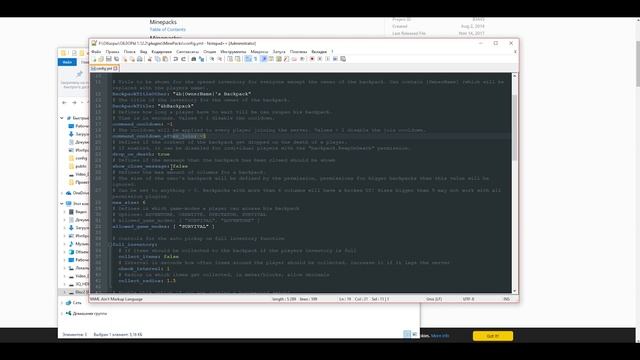Open the Файл menu in Notepad++
The width and height of the screenshot is (640, 360).
point(96,52)
